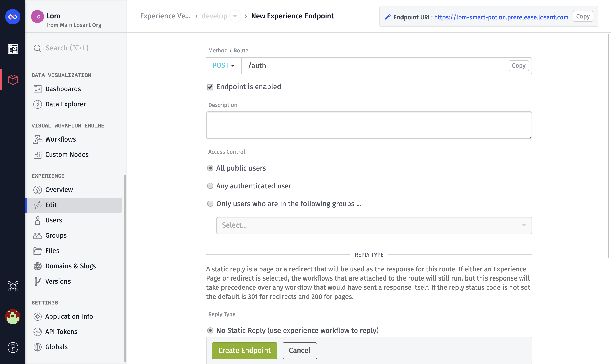
Task: Click the Cancel button
Action: (300, 351)
